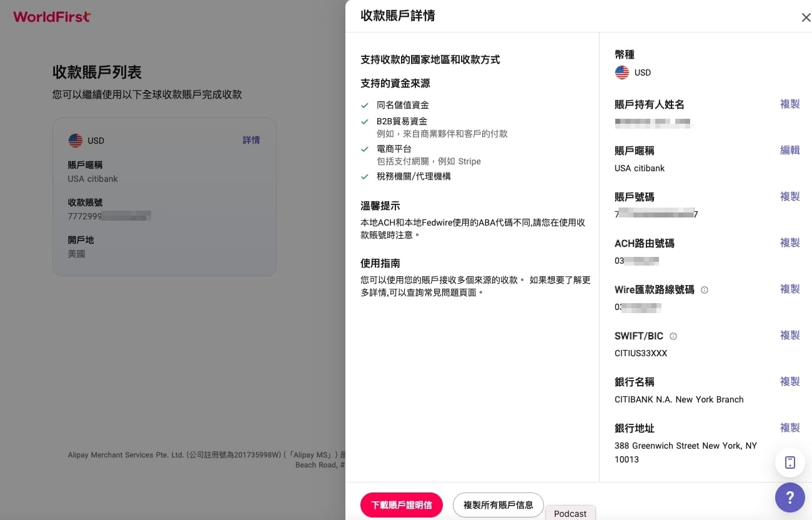Click the USD currency label under 幣種
This screenshot has width=812, height=520.
click(643, 72)
